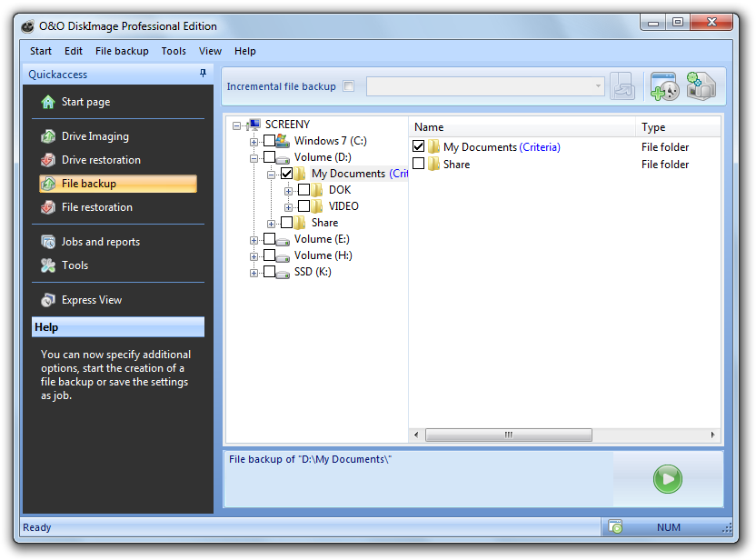Click the DOK folder icon in tree

317,190
